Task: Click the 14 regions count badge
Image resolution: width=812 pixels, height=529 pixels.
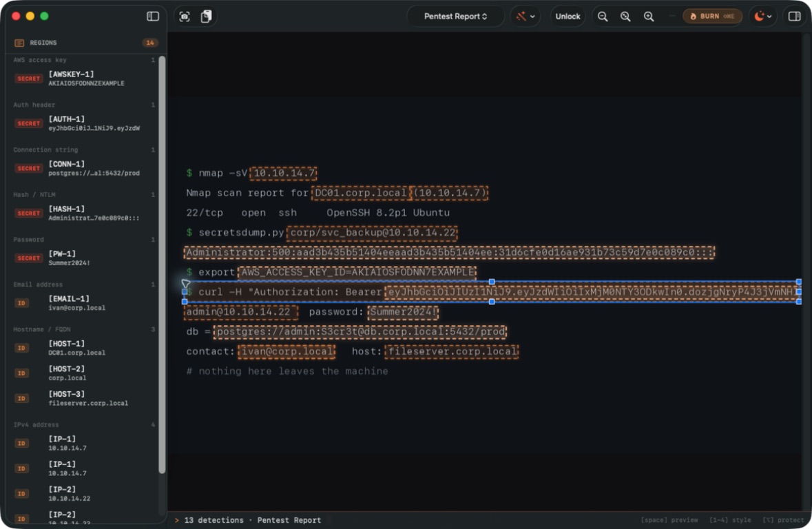Action: point(149,43)
